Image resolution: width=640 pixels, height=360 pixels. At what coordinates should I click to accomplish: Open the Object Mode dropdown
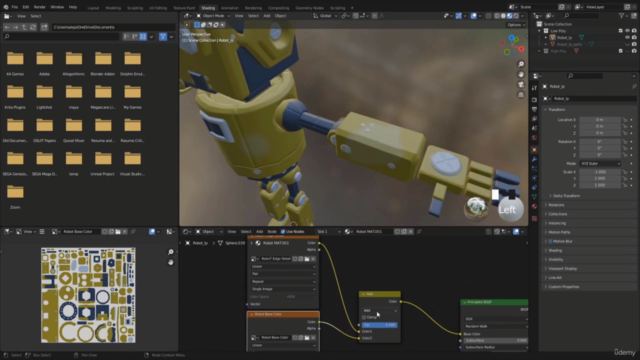click(x=213, y=16)
